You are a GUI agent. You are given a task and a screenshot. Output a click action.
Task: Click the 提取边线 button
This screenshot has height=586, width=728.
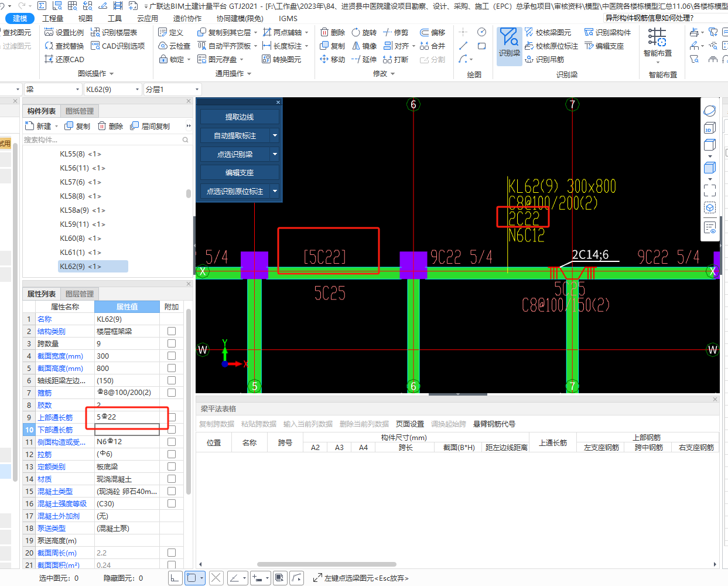[240, 117]
